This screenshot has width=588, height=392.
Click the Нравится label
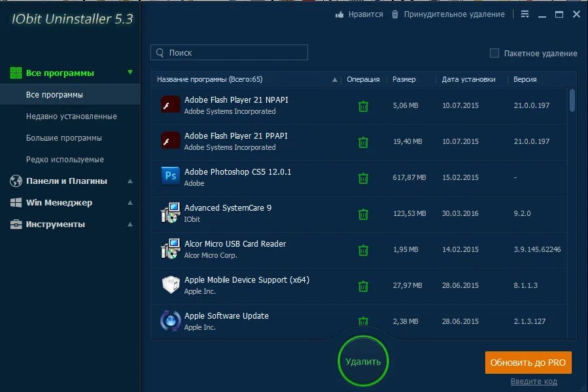pyautogui.click(x=366, y=14)
